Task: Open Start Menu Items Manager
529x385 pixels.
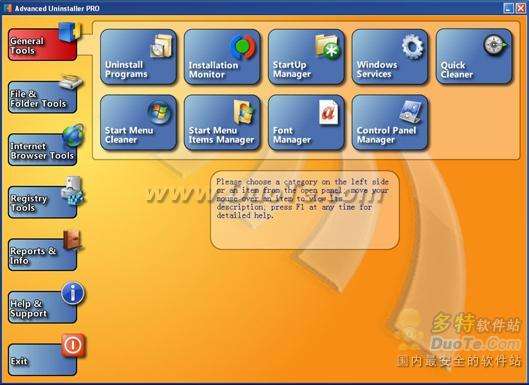Action: click(x=222, y=122)
